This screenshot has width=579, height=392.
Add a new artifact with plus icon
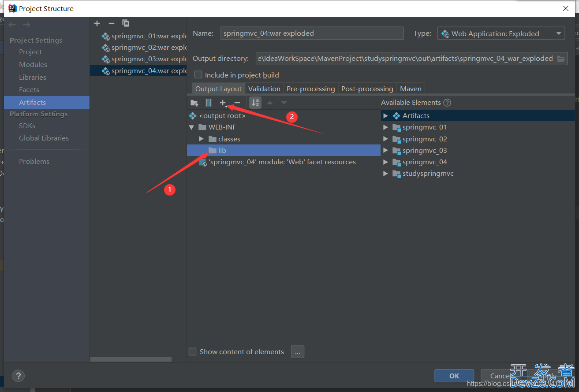[x=97, y=23]
